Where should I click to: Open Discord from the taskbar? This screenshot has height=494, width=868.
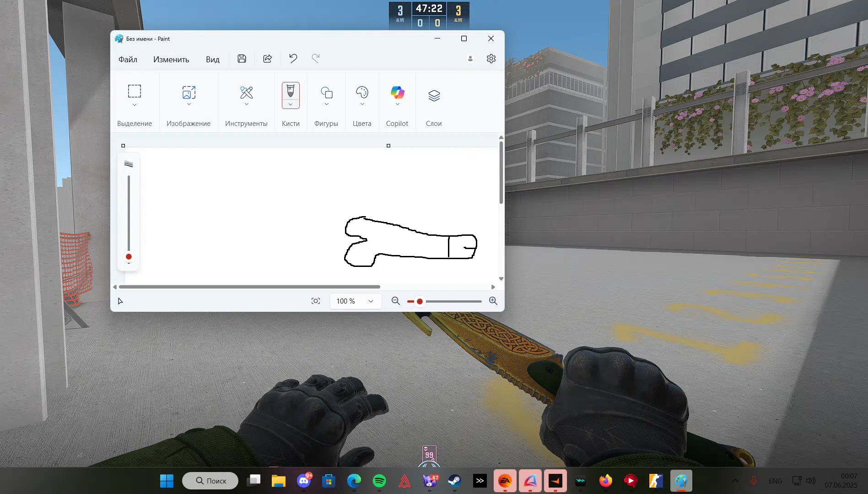tap(304, 481)
